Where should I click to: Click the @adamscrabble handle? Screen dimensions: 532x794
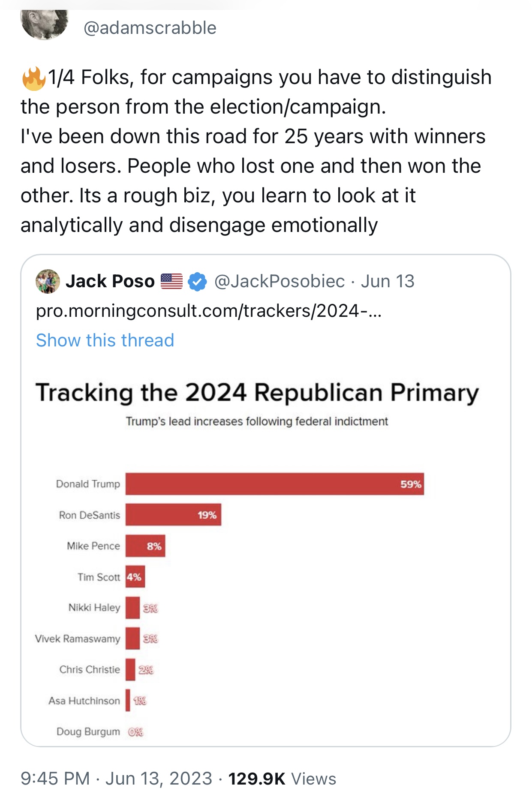(x=150, y=28)
